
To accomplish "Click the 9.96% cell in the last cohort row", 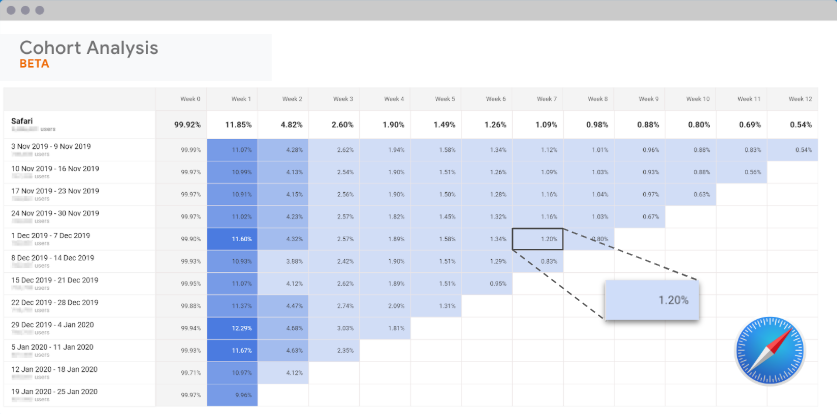I will [231, 395].
